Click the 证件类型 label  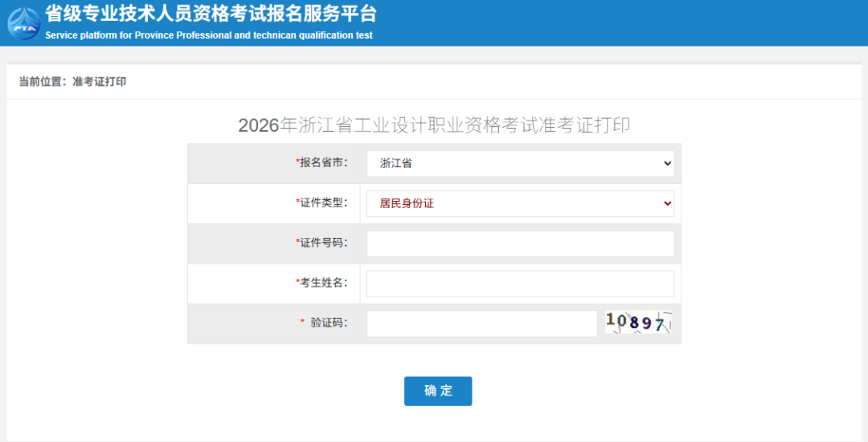pyautogui.click(x=322, y=203)
